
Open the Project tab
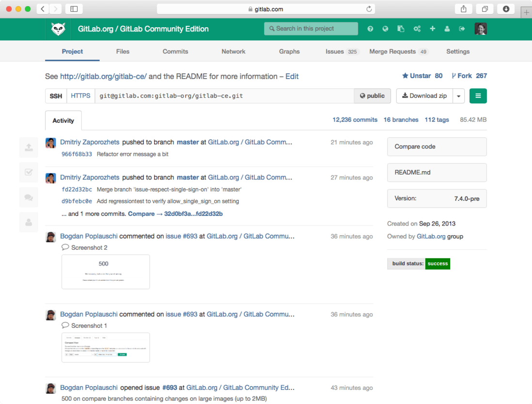(72, 51)
